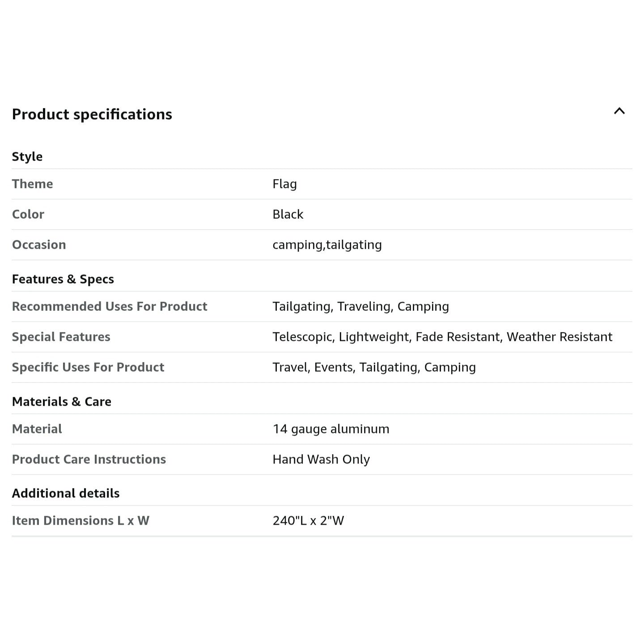Select the 240"L x 2"W dimensions value
644x644 pixels.
click(308, 521)
